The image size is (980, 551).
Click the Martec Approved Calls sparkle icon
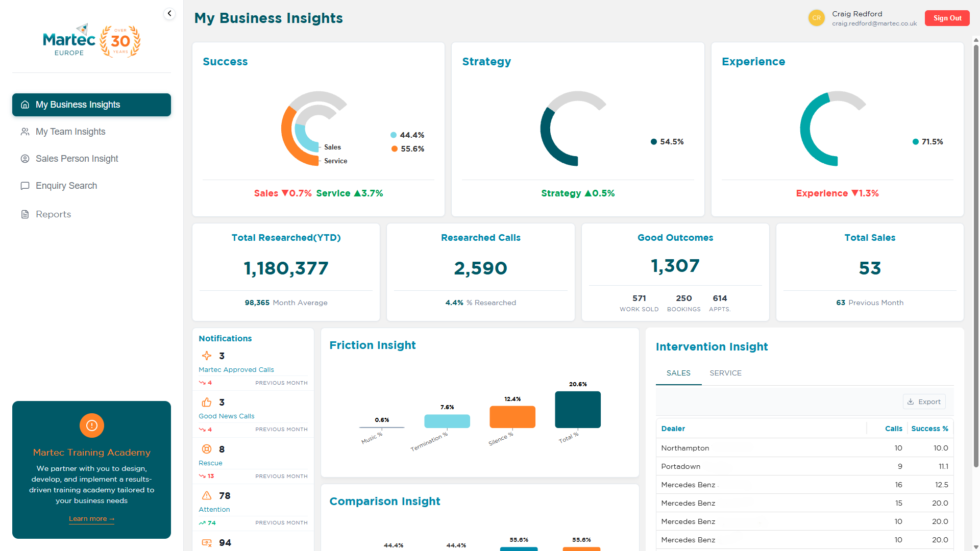(207, 356)
